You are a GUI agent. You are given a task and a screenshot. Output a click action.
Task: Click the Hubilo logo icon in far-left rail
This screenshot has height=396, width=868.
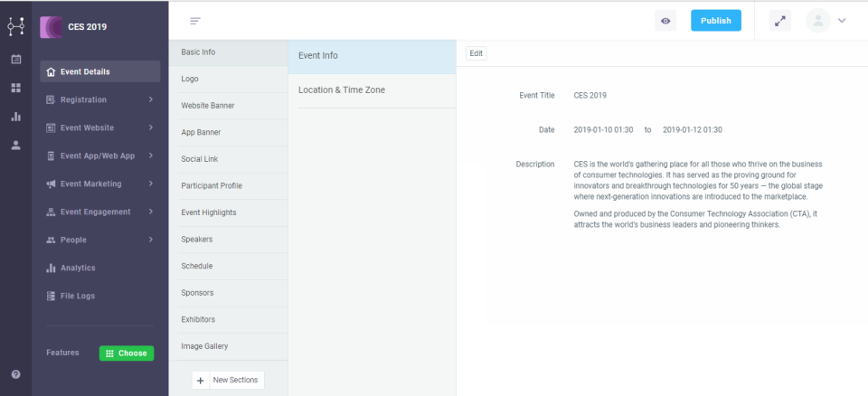(x=15, y=26)
